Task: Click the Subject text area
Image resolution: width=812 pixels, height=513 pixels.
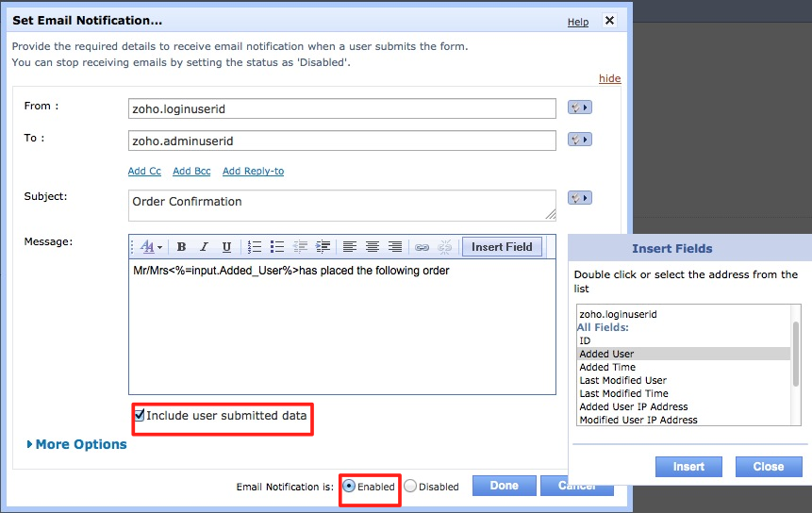Action: (x=342, y=206)
